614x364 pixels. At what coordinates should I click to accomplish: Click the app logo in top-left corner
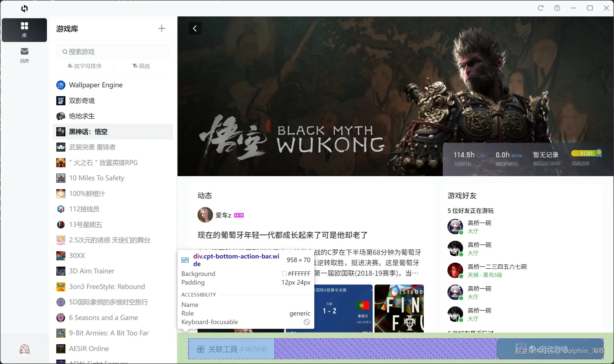point(24,9)
